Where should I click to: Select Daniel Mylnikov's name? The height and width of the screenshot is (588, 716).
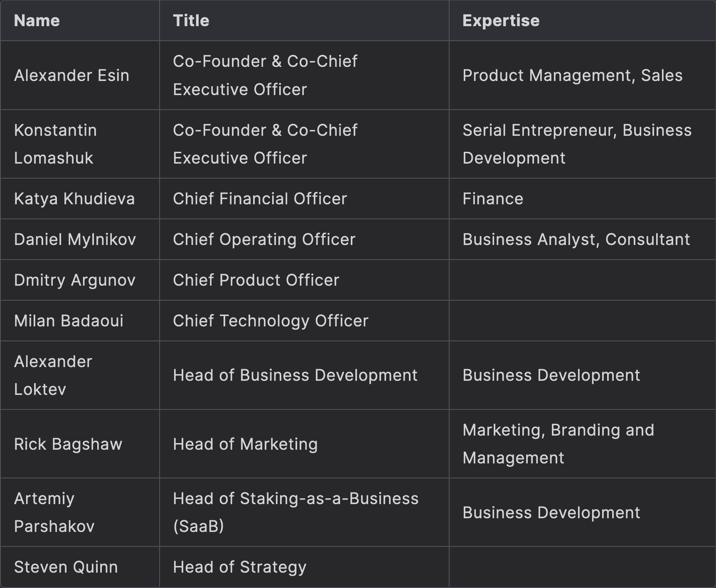click(x=75, y=240)
